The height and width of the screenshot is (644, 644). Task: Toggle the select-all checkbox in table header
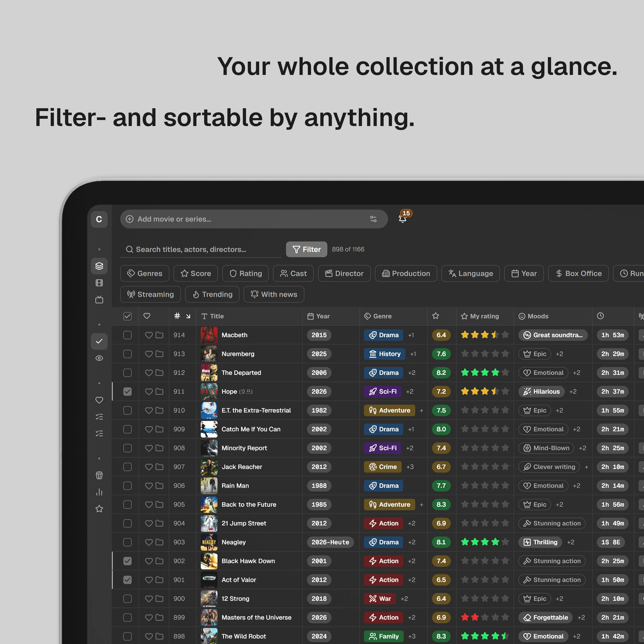(x=127, y=316)
